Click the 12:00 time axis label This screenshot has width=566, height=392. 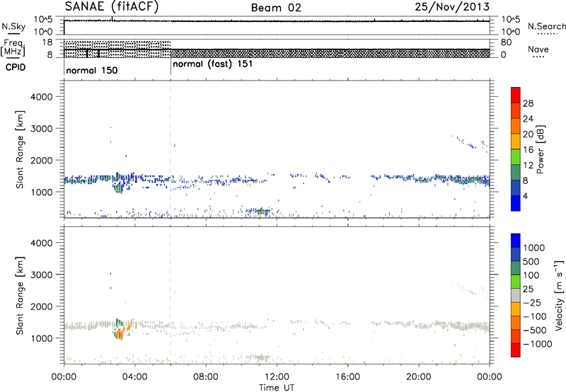277,377
